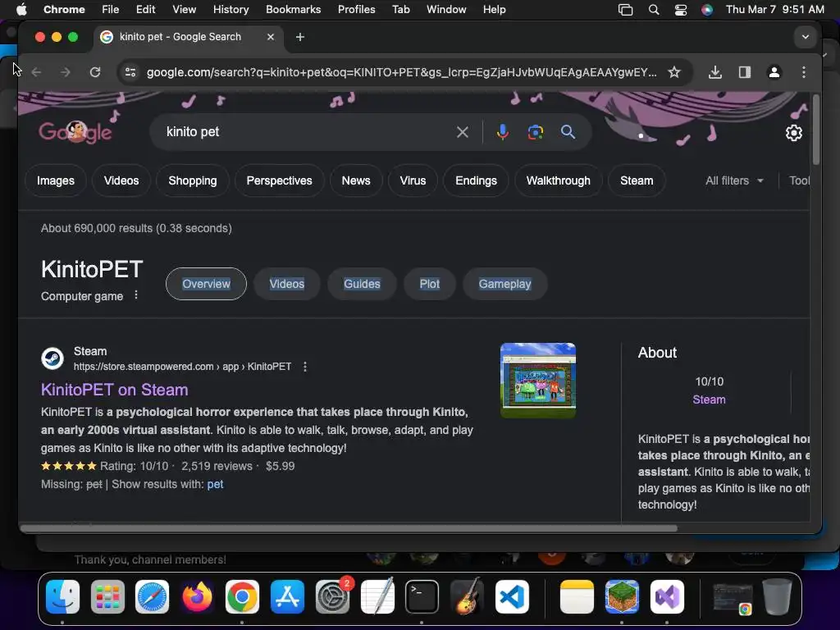Select the Shopping filter chip
Screen dimensions: 840x630
(193, 180)
